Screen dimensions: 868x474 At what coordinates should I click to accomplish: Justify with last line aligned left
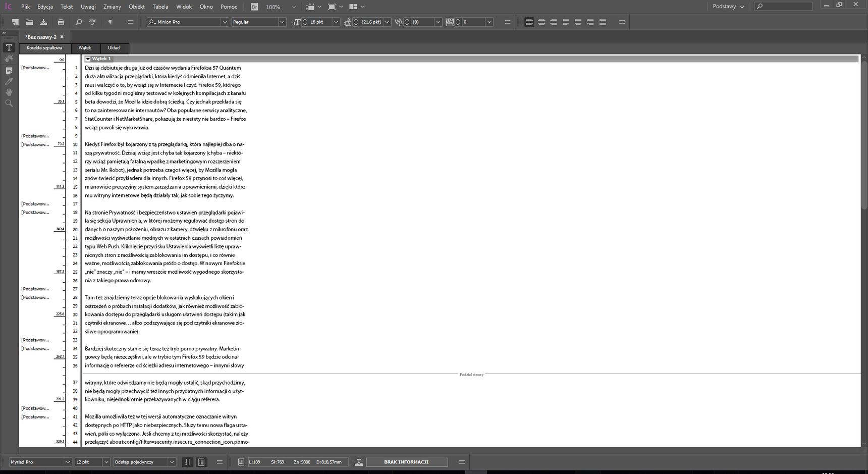(566, 22)
